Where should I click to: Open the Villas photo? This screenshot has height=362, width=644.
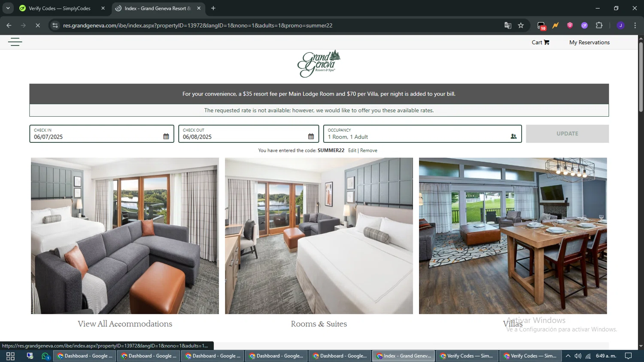(513, 236)
